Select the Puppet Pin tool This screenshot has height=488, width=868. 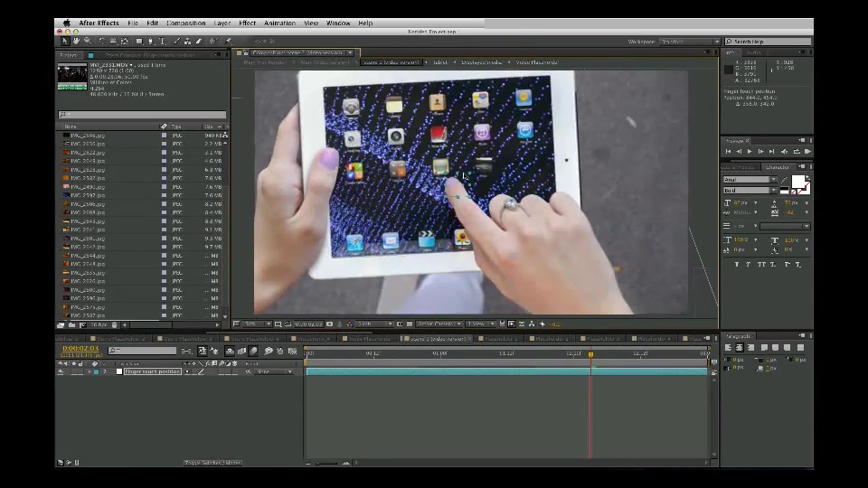(228, 42)
